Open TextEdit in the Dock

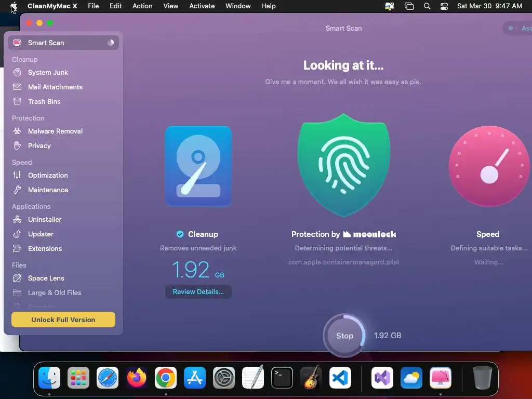coord(253,378)
